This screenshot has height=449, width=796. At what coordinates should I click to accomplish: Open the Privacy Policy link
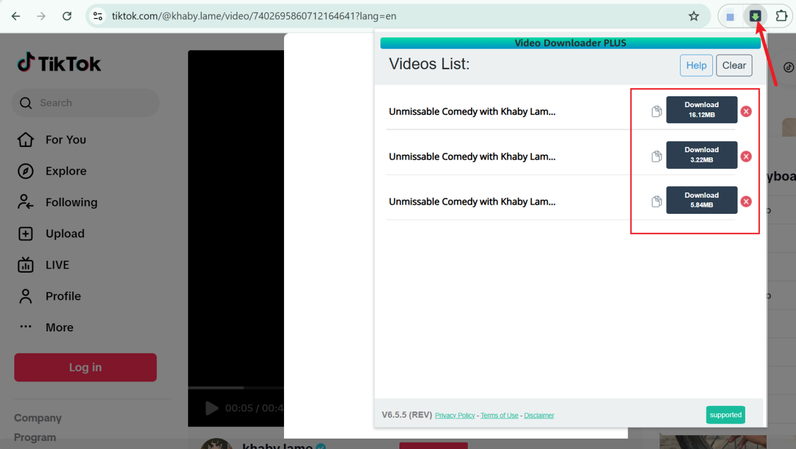455,415
